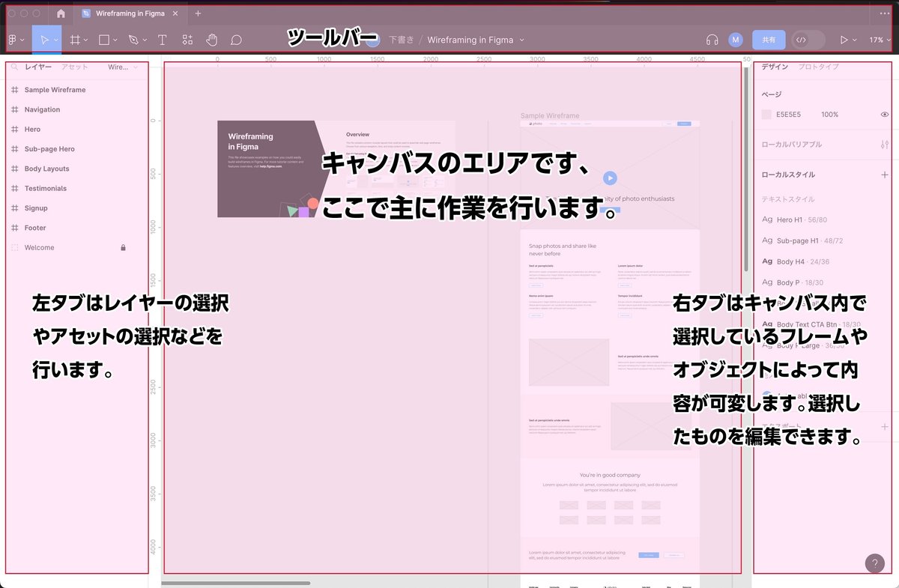Select the Hand tool

212,40
